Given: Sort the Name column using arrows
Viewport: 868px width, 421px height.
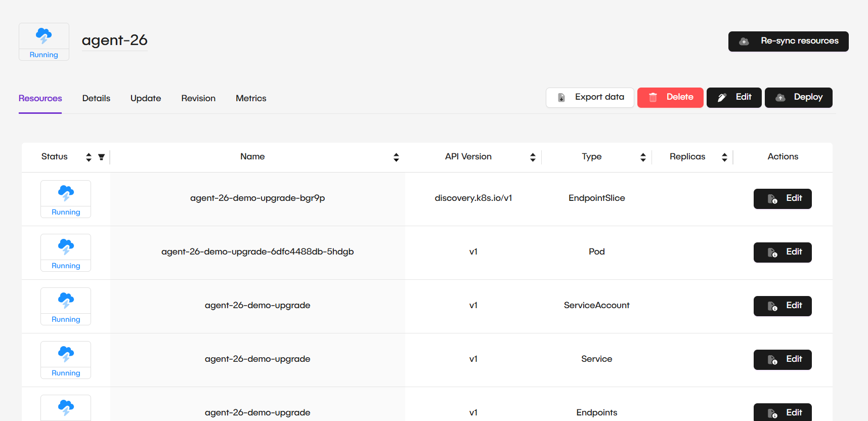Looking at the screenshot, I should click(x=396, y=157).
